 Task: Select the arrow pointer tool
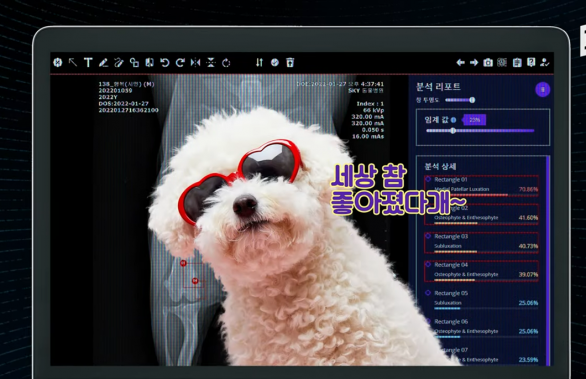coord(73,62)
